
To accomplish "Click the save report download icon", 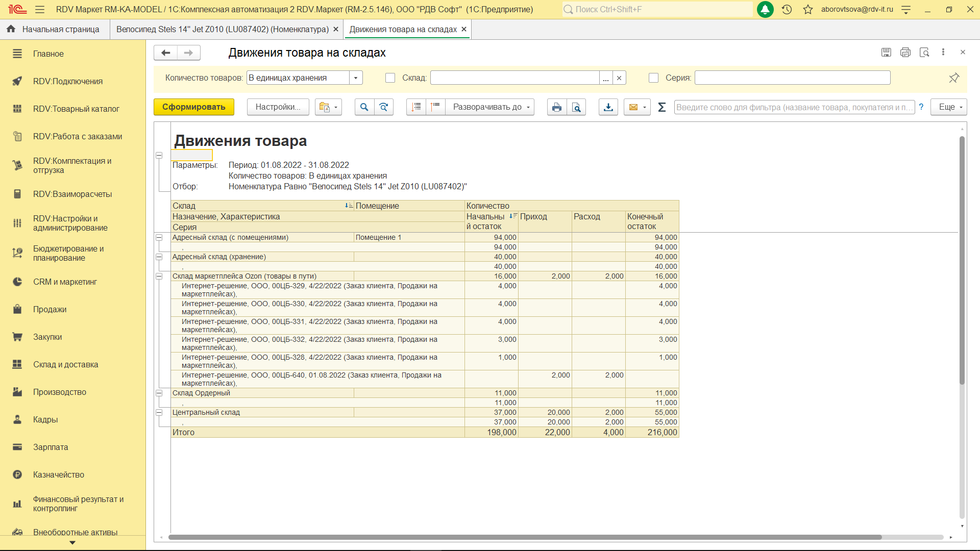I will (608, 107).
